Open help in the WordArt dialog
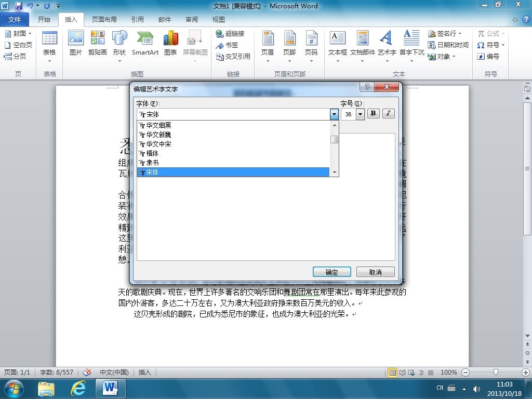 pyautogui.click(x=367, y=87)
